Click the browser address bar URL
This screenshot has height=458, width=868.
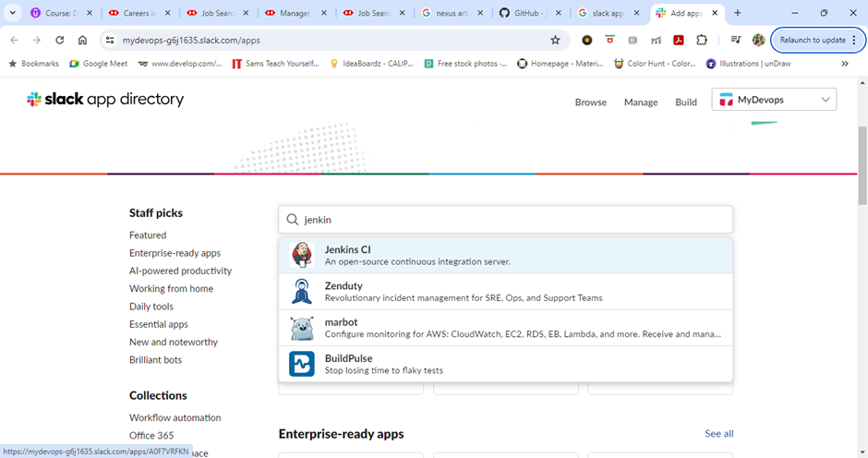[x=191, y=40]
